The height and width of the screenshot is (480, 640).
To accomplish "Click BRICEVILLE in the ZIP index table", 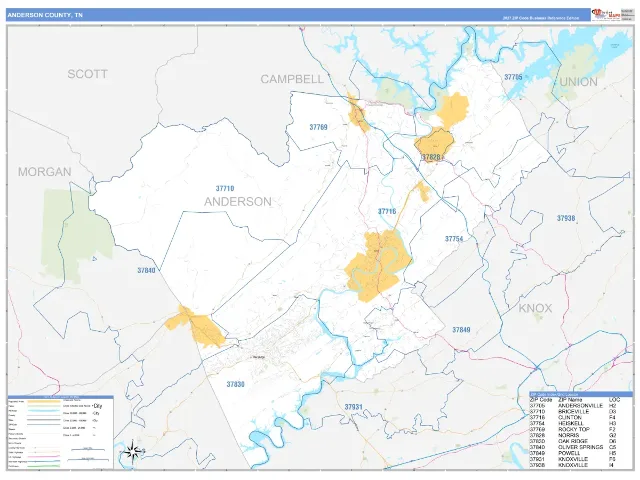I will [573, 412].
